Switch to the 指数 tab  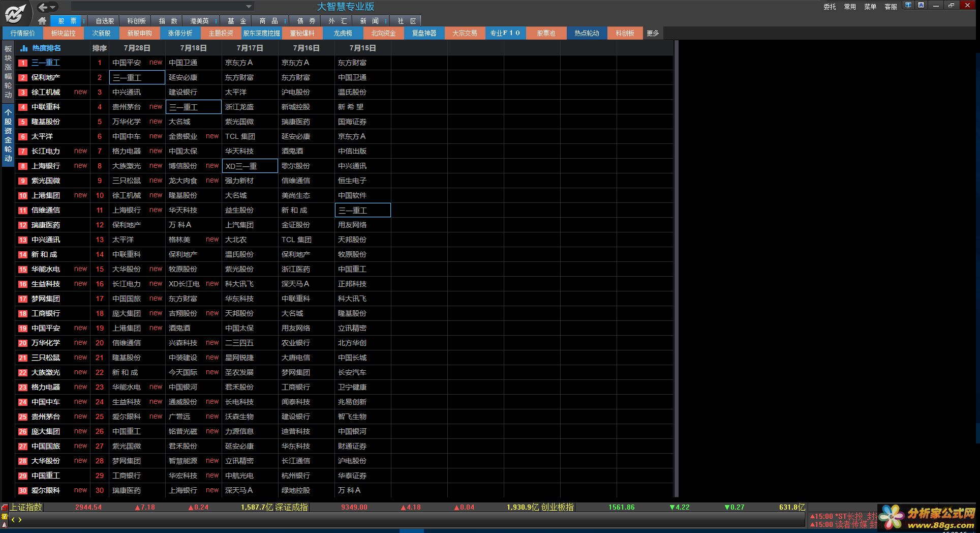tap(168, 21)
